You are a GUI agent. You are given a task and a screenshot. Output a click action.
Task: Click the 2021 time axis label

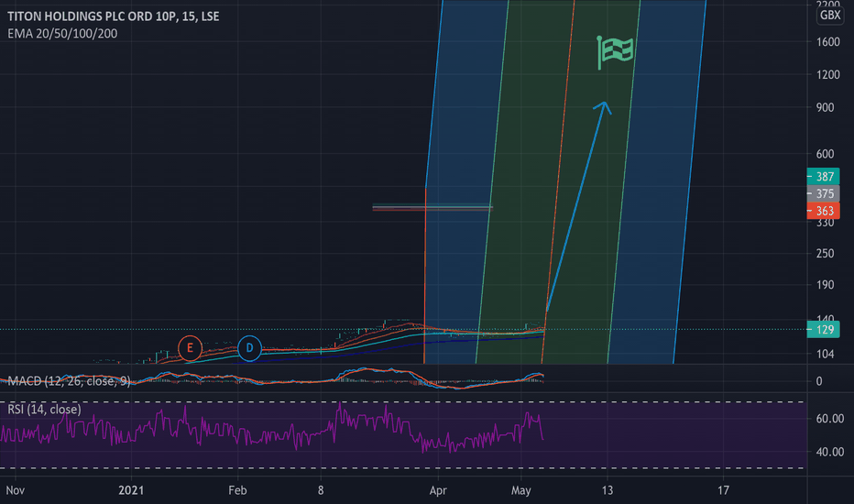[x=131, y=490]
